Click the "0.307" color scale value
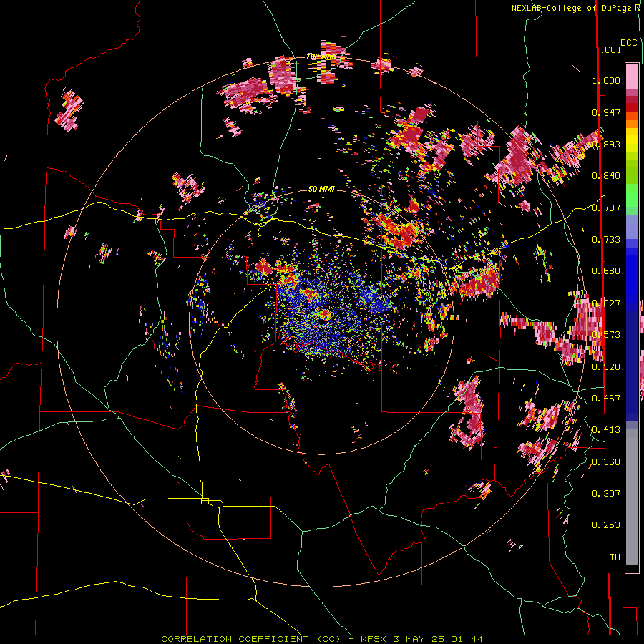Image resolution: width=644 pixels, height=644 pixels. [606, 494]
